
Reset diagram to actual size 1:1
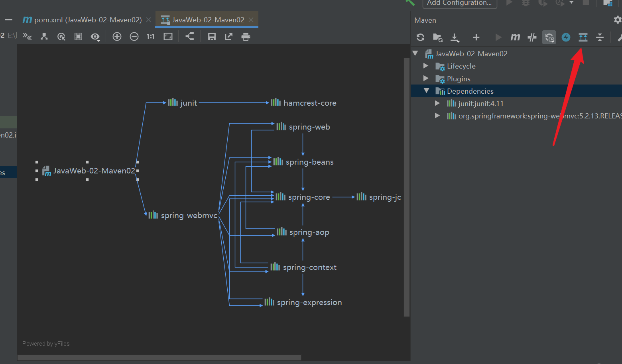[151, 37]
